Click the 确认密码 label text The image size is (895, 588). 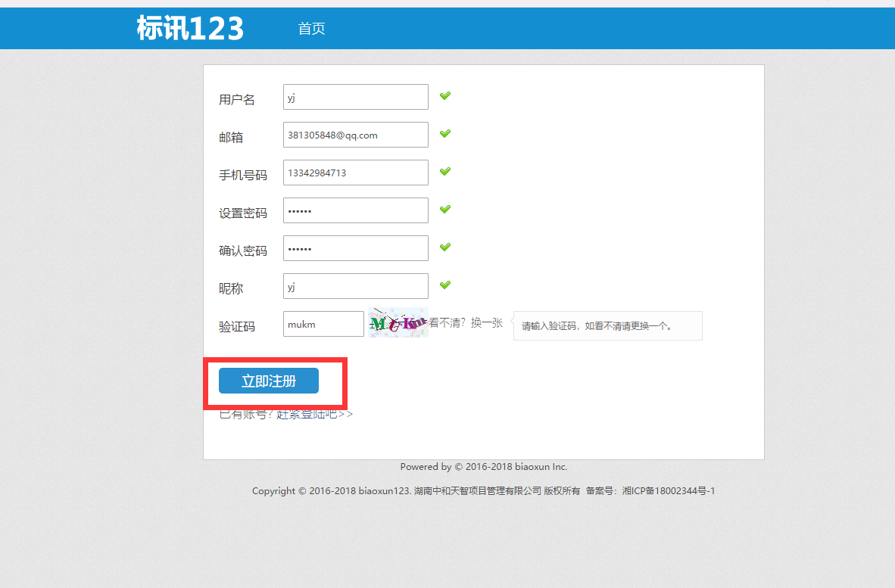[243, 251]
